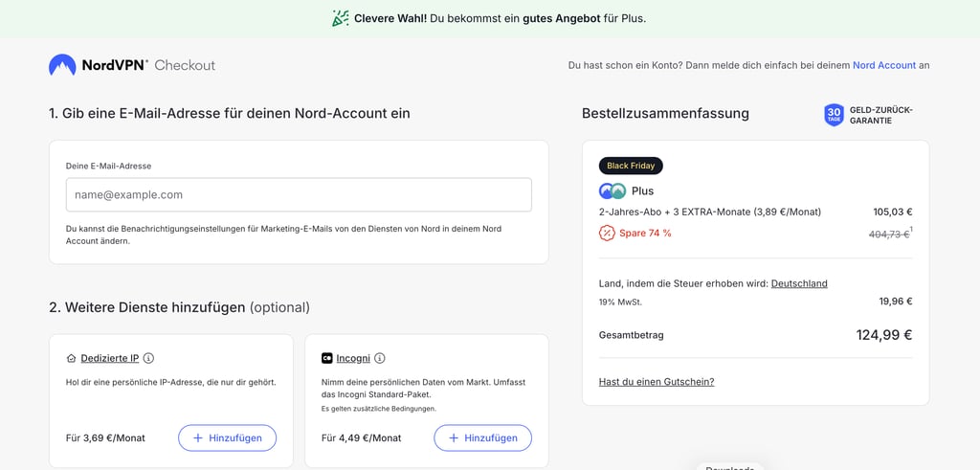
Task: Click the total amount '124,99 €'
Action: (883, 335)
